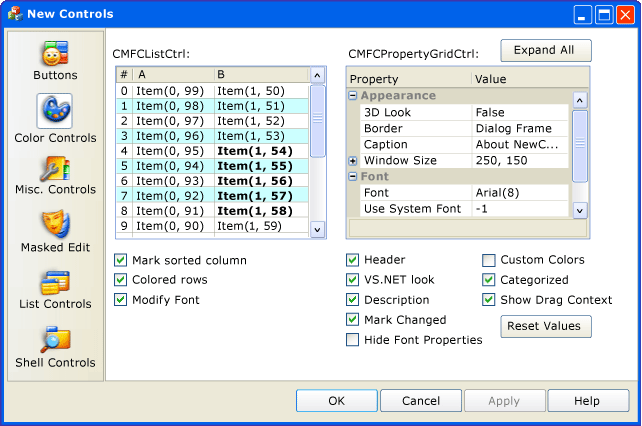Image resolution: width=642 pixels, height=426 pixels.
Task: Maximize the New Controls window
Action: 604,15
